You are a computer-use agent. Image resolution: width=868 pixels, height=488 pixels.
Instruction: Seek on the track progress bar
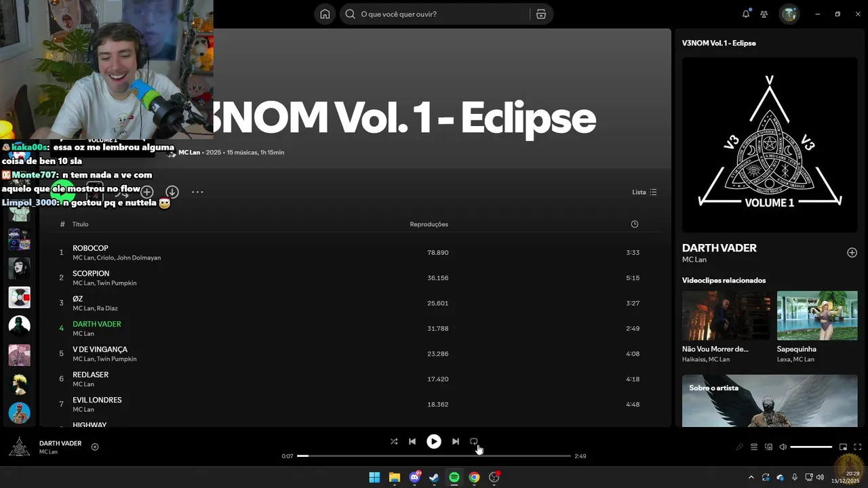(x=434, y=456)
